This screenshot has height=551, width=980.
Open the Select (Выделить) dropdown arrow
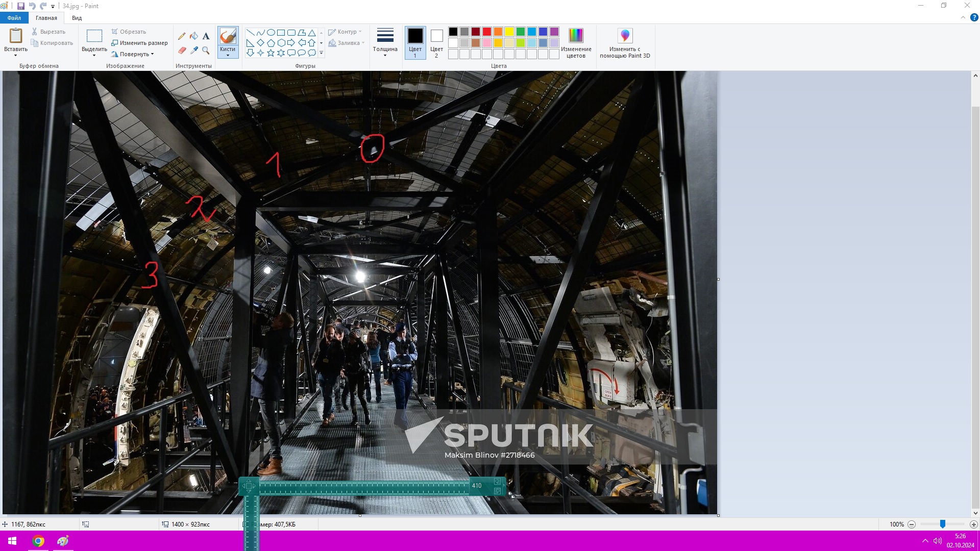pos(94,56)
